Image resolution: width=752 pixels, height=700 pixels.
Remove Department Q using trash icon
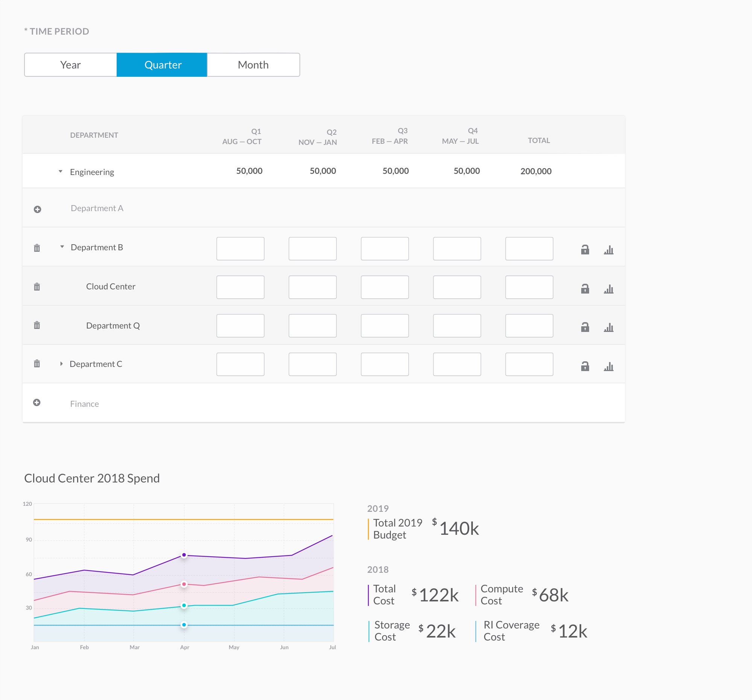(x=37, y=325)
